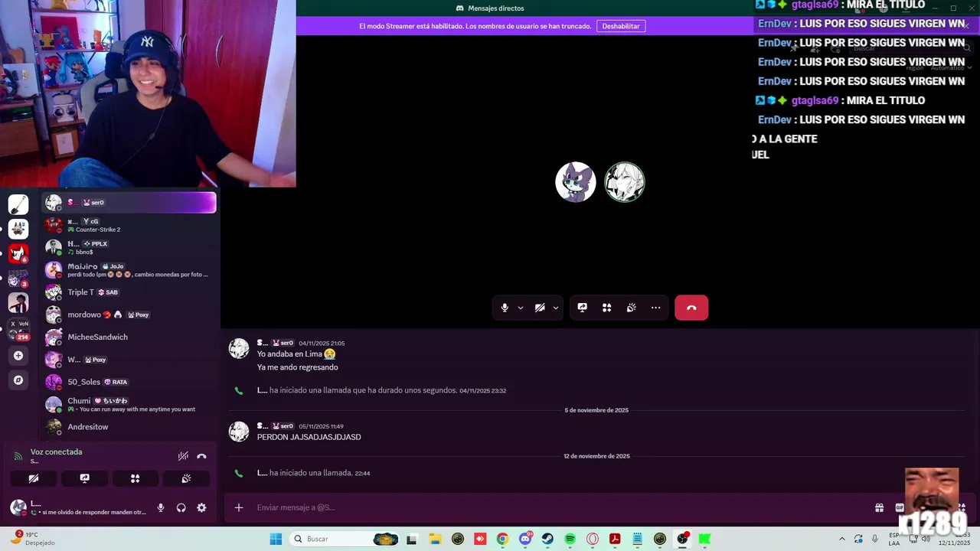The height and width of the screenshot is (551, 980).
Task: Start an activity from call controls
Action: [606, 308]
